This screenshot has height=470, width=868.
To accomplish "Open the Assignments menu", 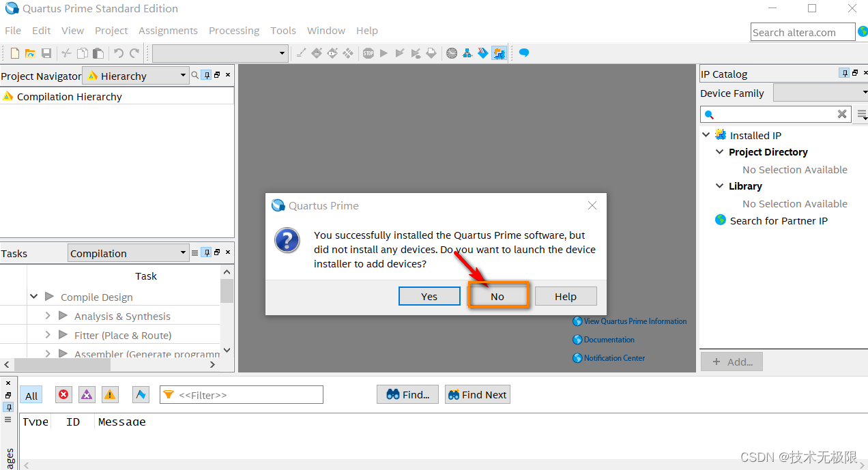I will point(168,31).
